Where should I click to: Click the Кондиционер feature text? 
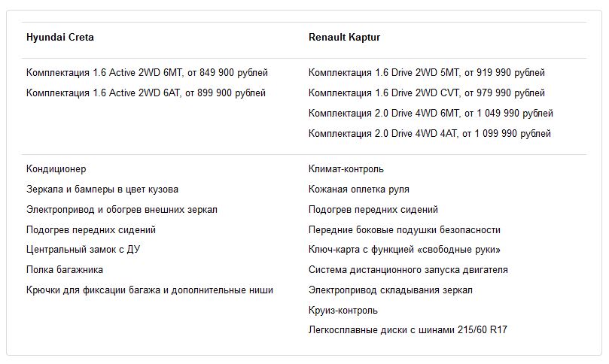[x=56, y=169]
